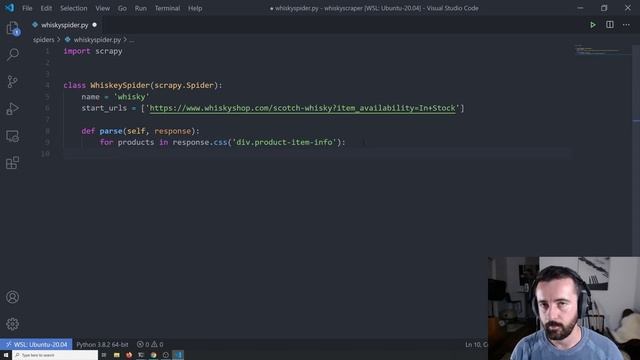This screenshot has height=360, width=640.
Task: Click 'response.css' call on line 9
Action: pos(200,142)
